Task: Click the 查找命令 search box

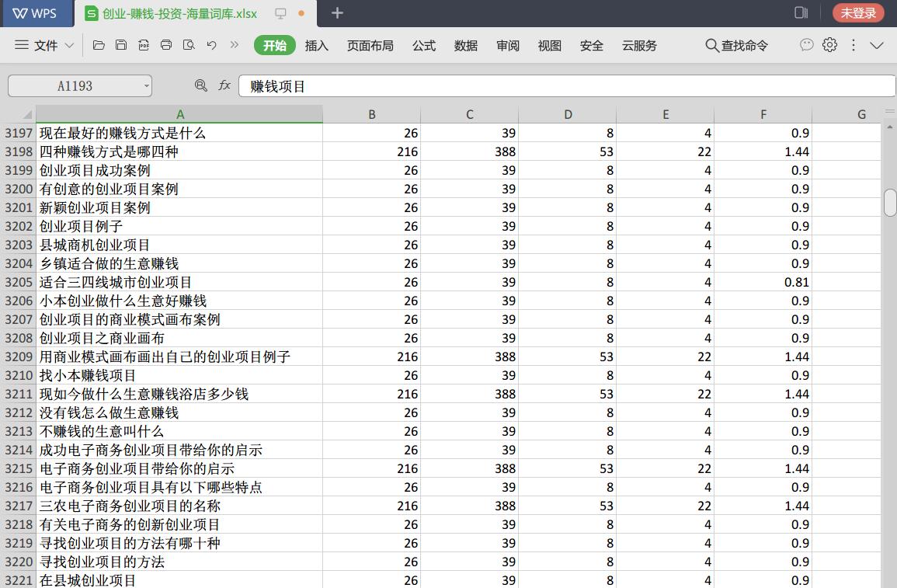Action: [x=737, y=45]
